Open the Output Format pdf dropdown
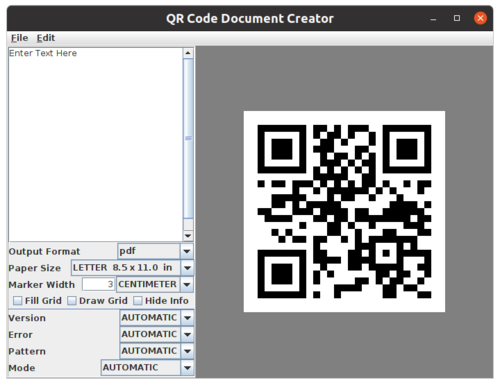 [156, 251]
